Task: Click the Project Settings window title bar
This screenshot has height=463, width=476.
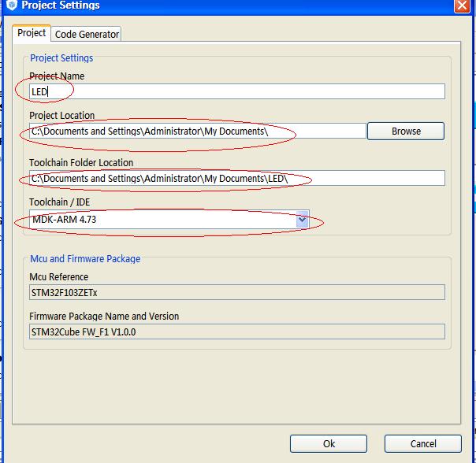Action: point(236,6)
